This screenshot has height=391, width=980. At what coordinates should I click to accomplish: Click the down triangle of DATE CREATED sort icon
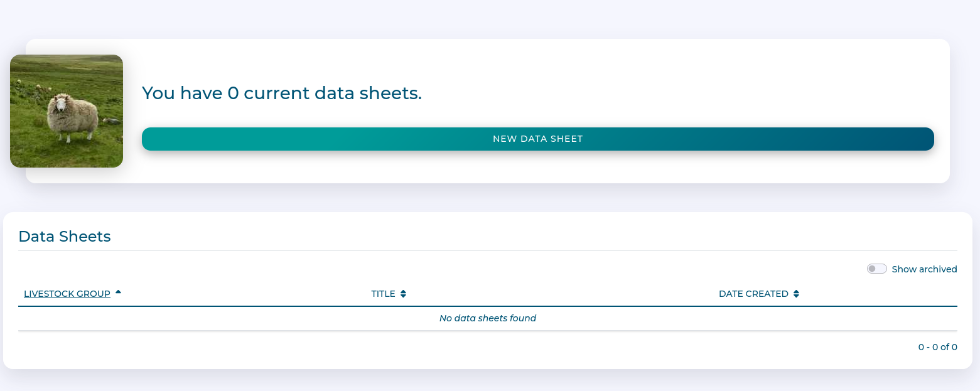pos(796,296)
